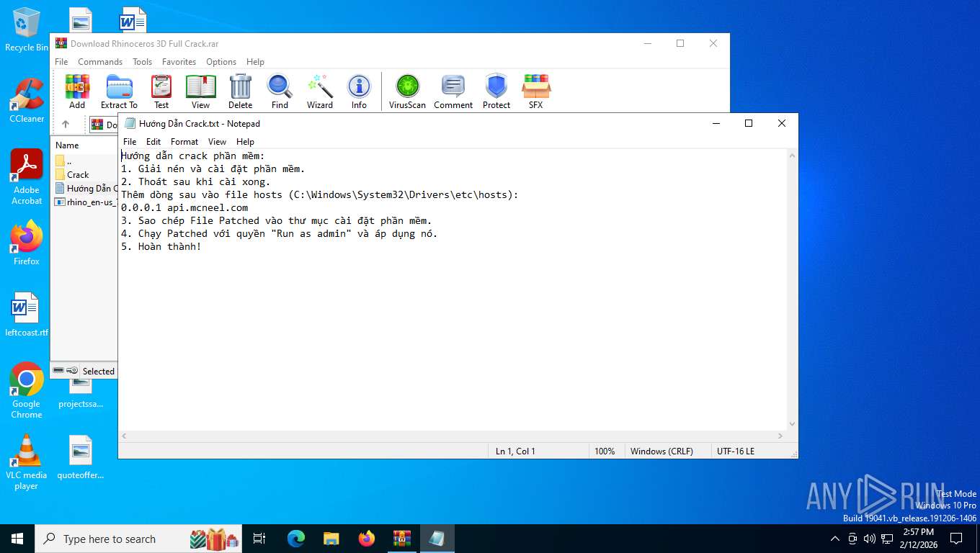
Task: Click the 100% zoom status entry
Action: click(x=605, y=451)
